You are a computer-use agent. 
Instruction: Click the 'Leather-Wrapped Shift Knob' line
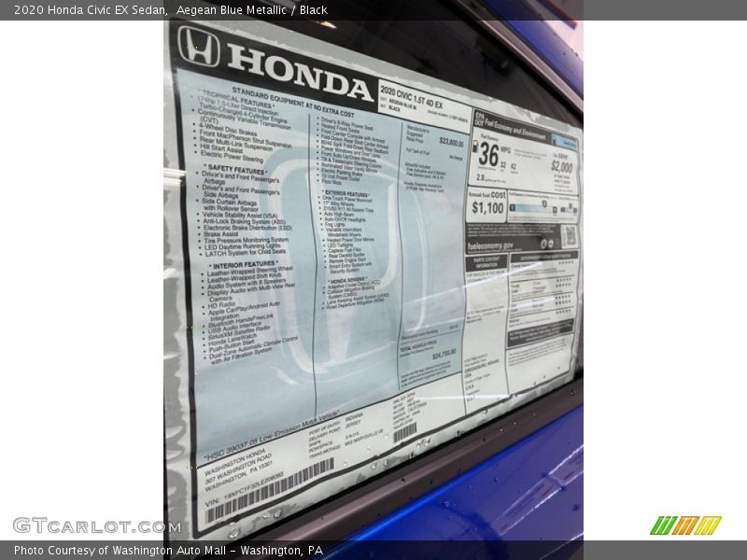click(x=245, y=278)
